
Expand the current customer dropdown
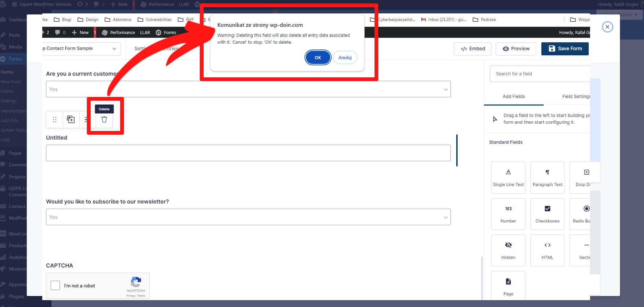[248, 89]
